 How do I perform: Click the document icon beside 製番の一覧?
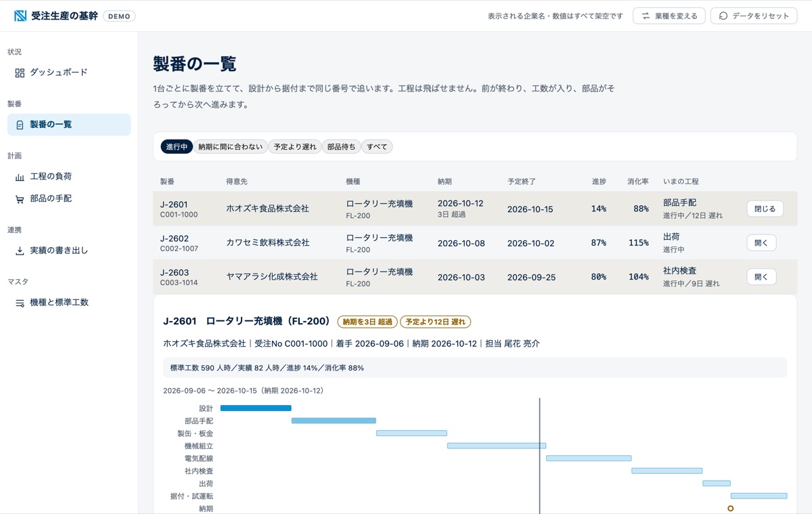[x=20, y=125]
